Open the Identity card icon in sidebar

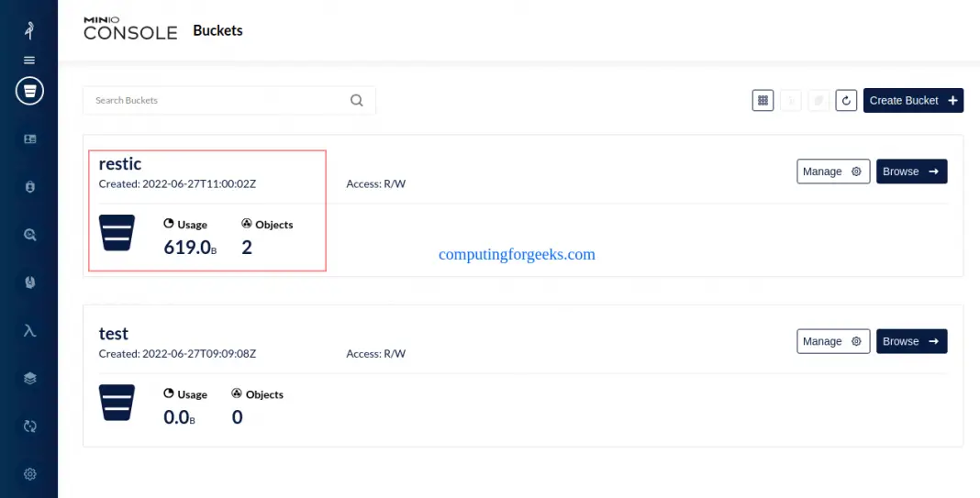pos(29,139)
